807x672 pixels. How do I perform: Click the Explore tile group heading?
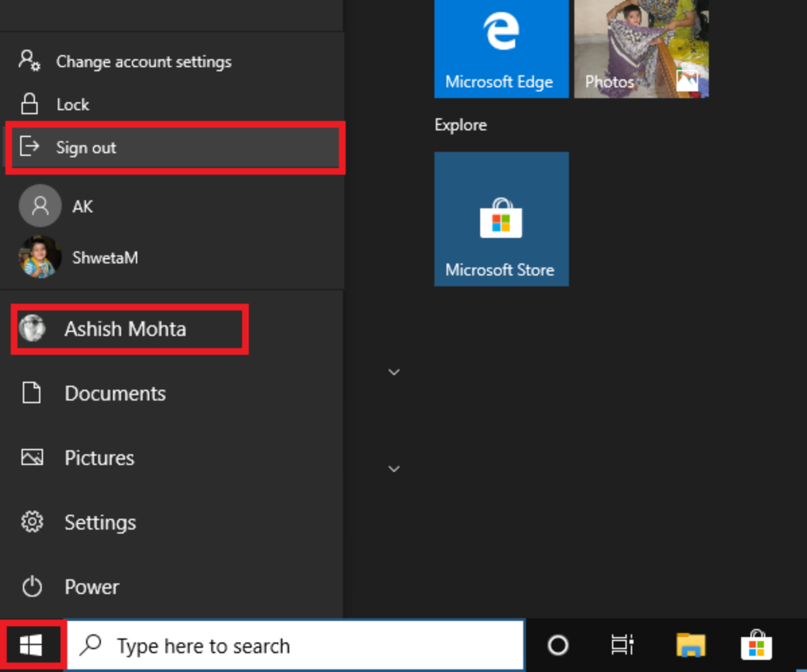[461, 125]
